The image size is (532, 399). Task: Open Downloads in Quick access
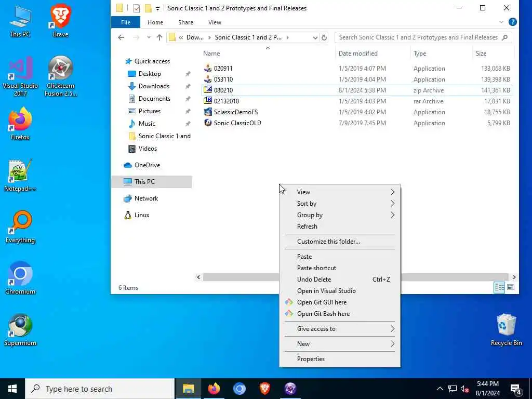(154, 86)
